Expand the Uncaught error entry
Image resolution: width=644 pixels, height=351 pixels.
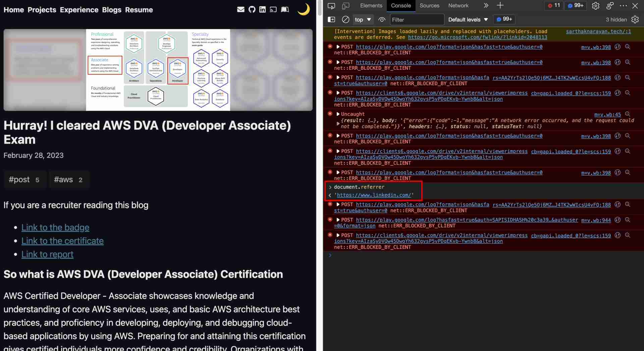338,114
